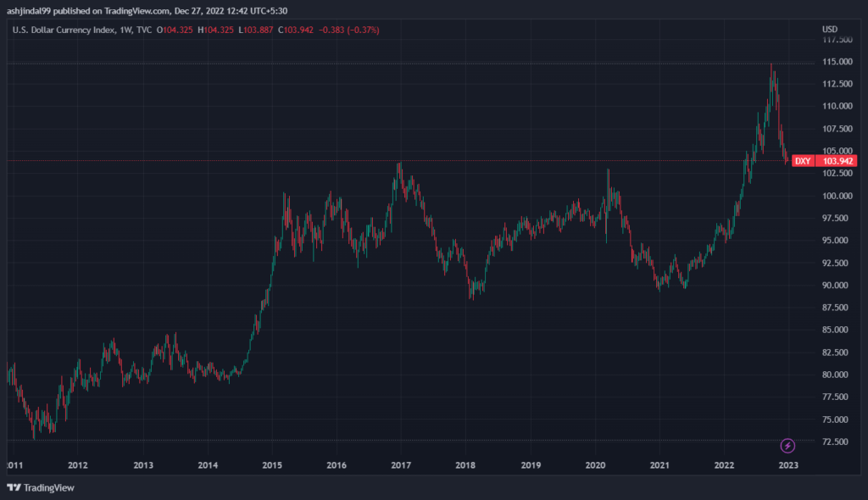Viewport: 868px width, 500px height.
Task: Click the 2012 label on time axis
Action: coord(77,465)
